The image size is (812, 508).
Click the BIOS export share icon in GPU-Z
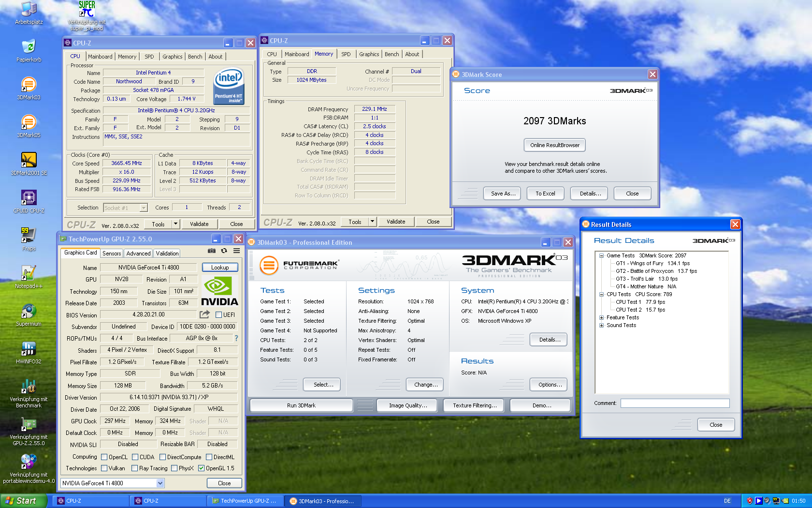204,314
